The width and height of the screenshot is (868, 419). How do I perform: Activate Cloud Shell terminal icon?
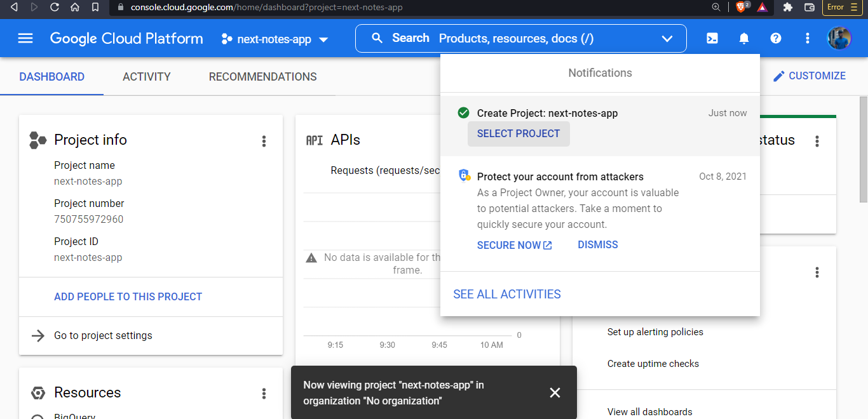click(712, 39)
